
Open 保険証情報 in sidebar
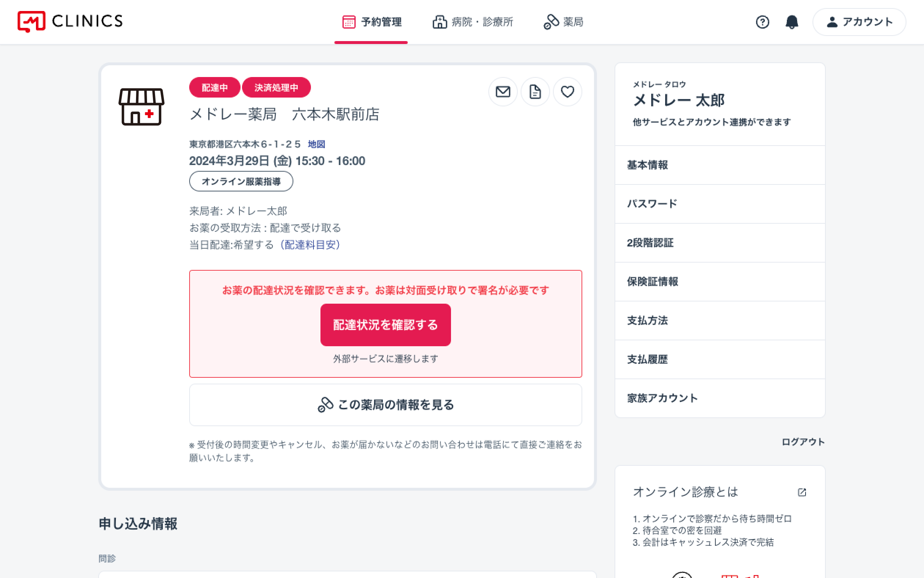tap(720, 282)
